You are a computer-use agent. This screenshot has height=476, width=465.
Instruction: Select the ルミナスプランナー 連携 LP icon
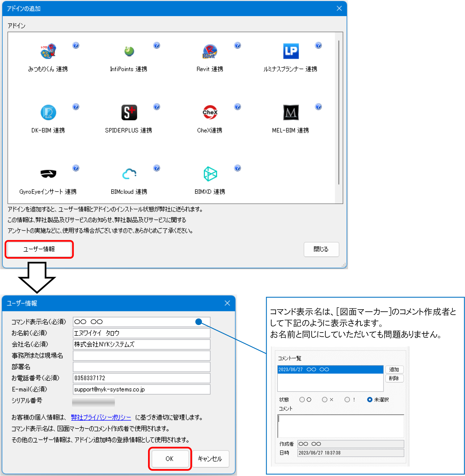pyautogui.click(x=291, y=51)
